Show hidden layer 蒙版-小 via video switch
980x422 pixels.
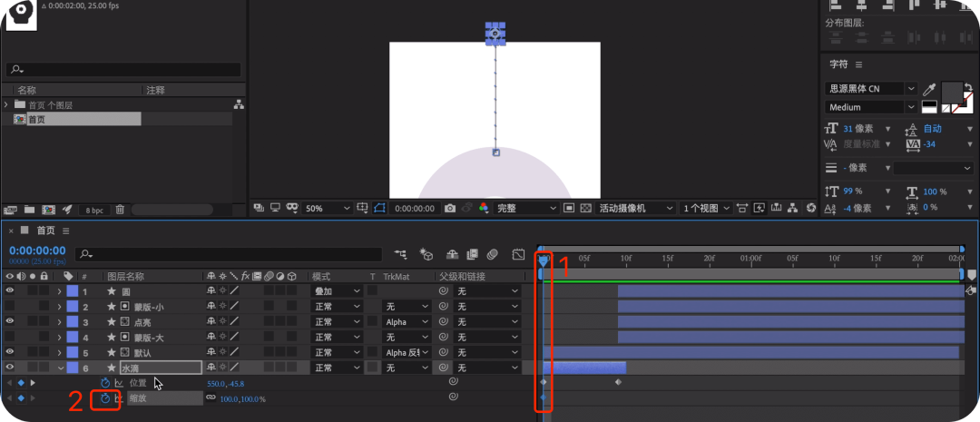(x=9, y=307)
